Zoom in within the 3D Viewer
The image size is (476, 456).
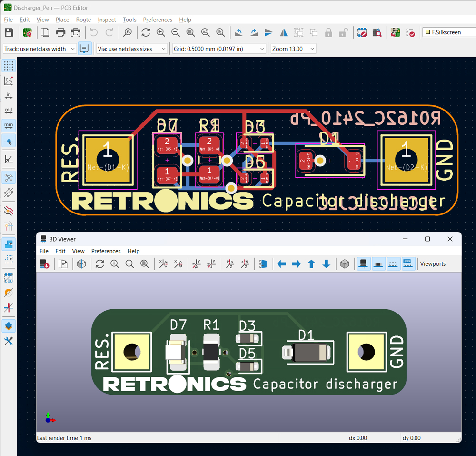[x=115, y=263]
